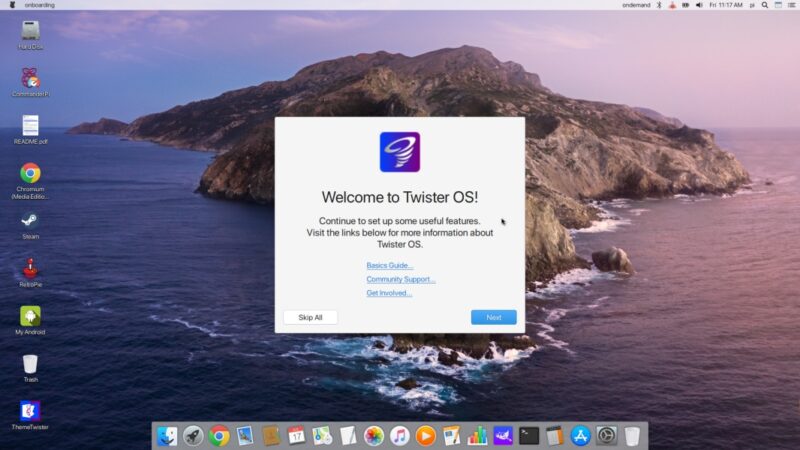Click the clock showing Fri 11:17 AM

pos(726,5)
